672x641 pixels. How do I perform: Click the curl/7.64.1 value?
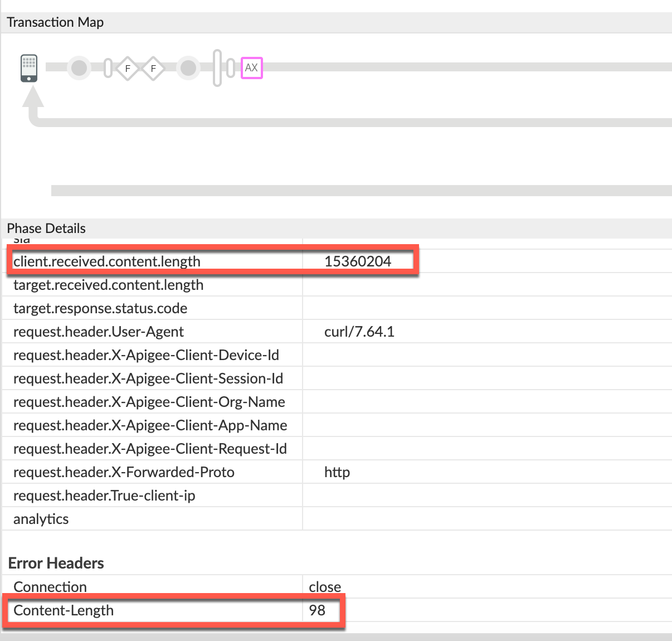[359, 332]
